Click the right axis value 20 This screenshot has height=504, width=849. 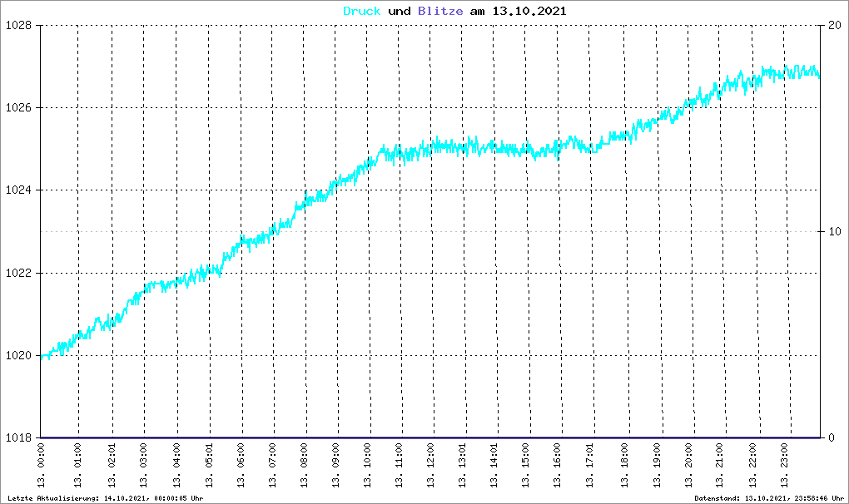(x=834, y=26)
